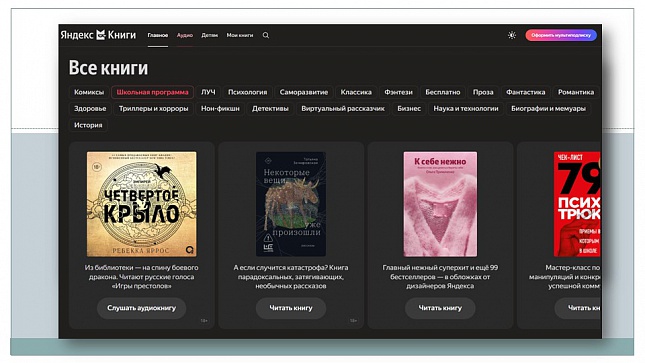Click description 'Из библиотеки — на спину боевого дракона'
Screen dimensions: 645x363
tap(142, 277)
